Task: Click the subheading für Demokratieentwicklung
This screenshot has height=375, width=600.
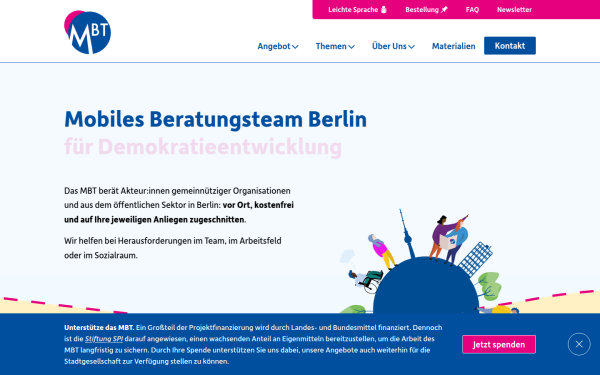Action: (x=203, y=147)
